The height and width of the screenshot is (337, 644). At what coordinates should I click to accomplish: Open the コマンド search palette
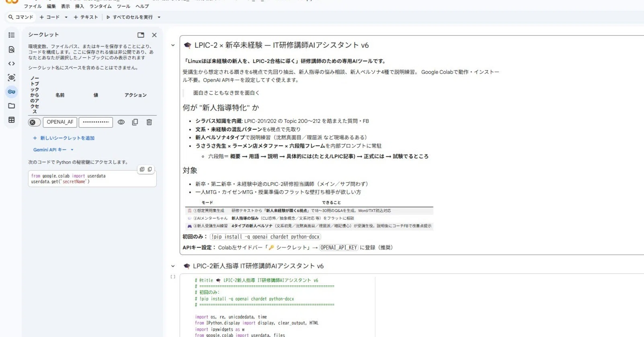(21, 17)
